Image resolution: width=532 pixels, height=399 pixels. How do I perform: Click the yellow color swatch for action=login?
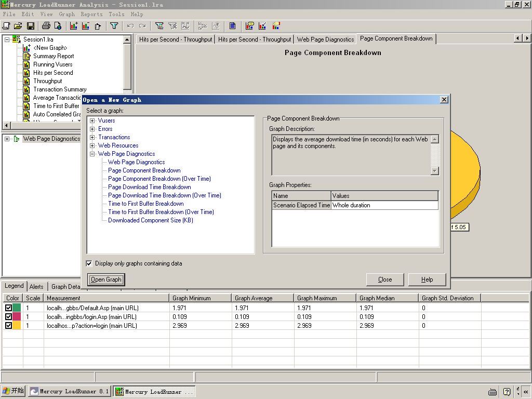[x=17, y=325]
